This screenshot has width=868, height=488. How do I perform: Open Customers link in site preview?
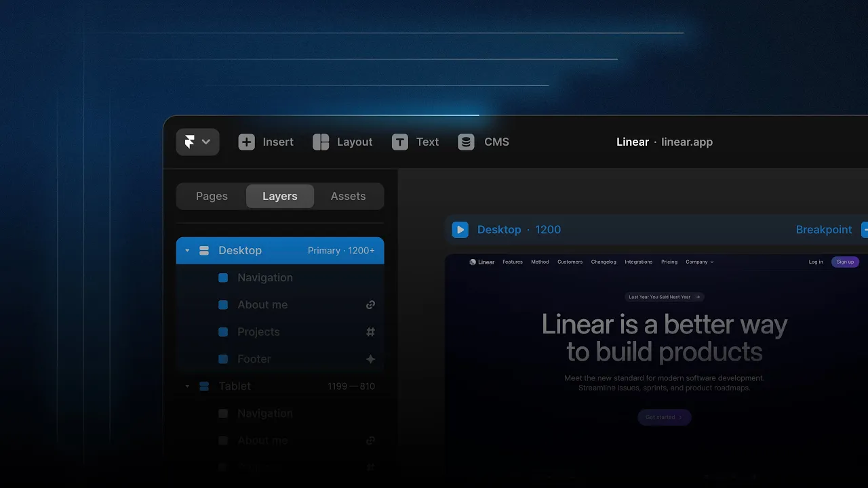click(x=570, y=262)
